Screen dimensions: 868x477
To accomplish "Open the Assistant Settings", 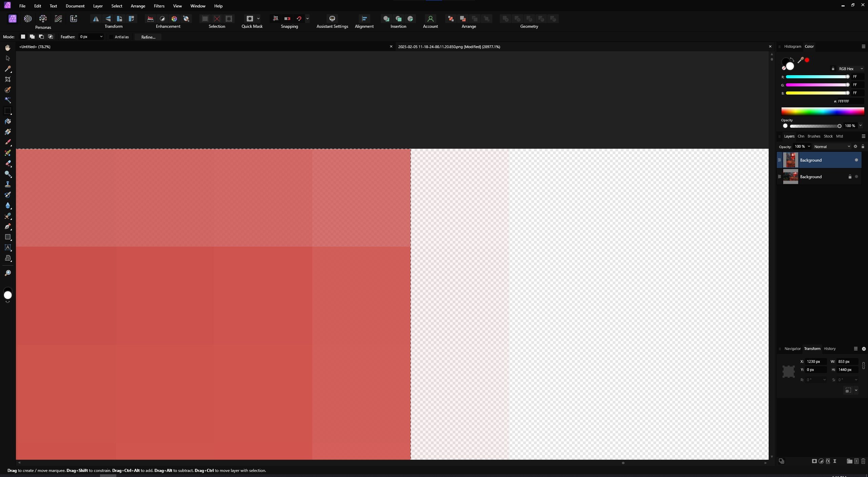I will point(332,19).
